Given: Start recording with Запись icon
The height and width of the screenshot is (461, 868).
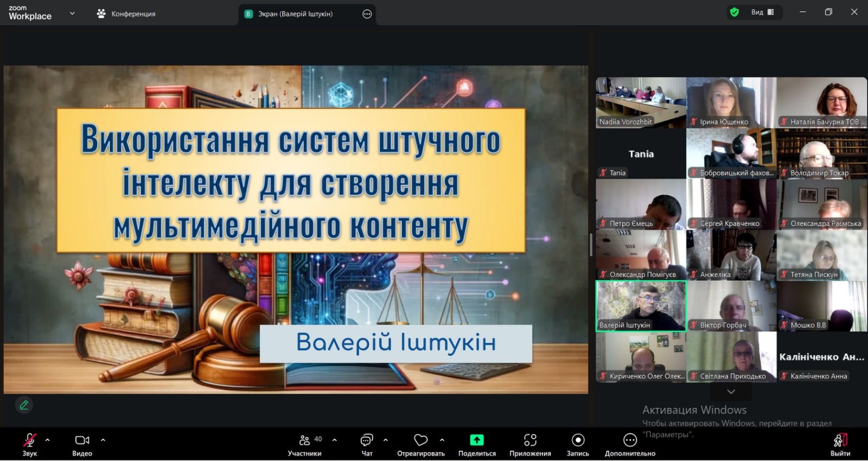Looking at the screenshot, I should pos(578,440).
